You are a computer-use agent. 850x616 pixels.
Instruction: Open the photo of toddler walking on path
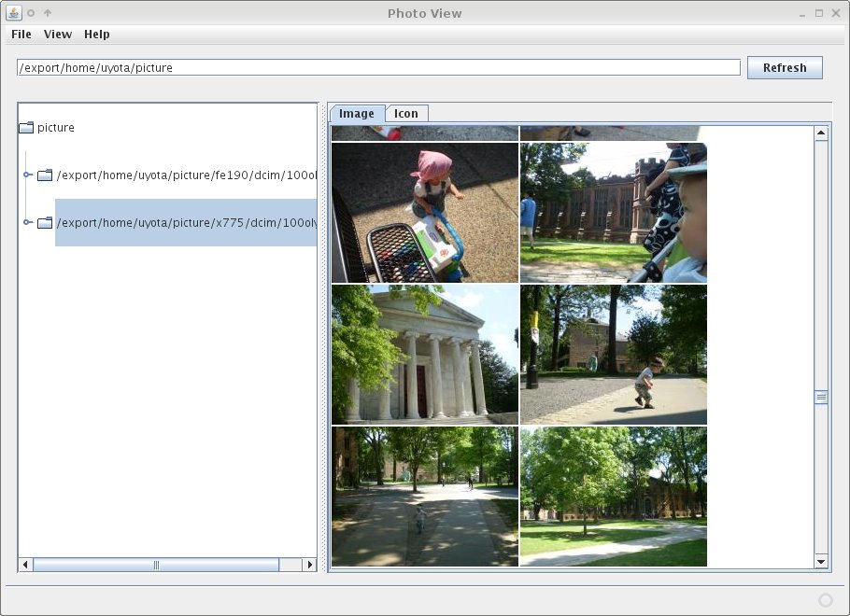coord(614,355)
